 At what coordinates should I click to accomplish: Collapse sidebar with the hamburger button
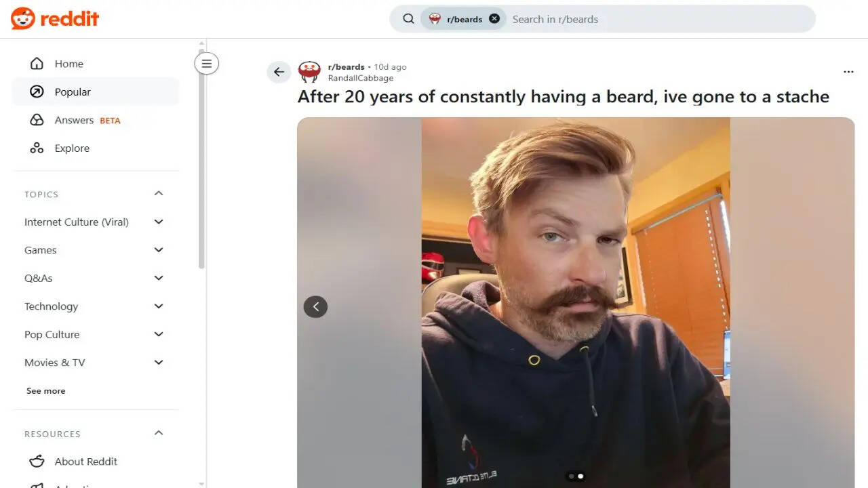207,64
